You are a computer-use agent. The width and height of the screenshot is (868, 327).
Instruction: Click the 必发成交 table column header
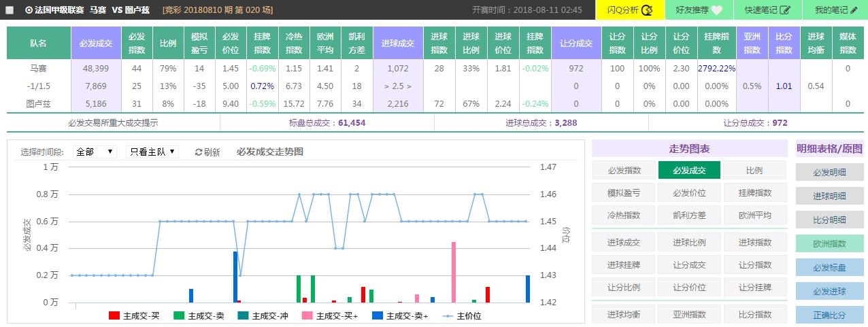point(96,43)
